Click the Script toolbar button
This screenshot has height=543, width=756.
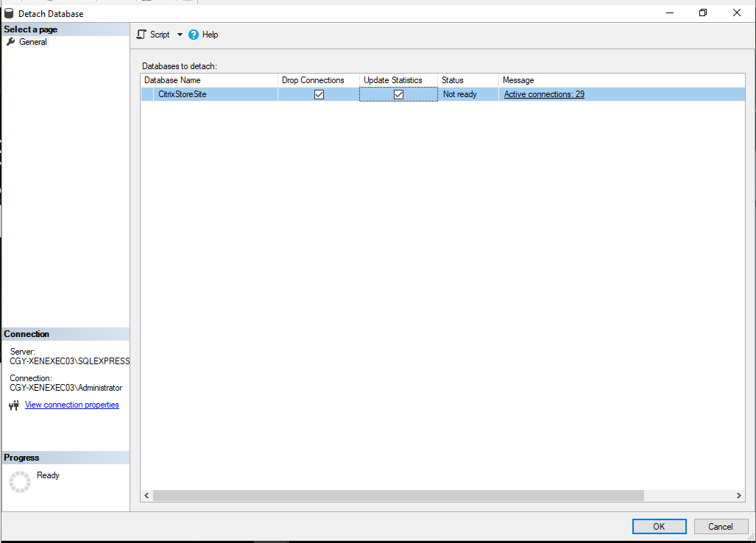click(x=153, y=35)
